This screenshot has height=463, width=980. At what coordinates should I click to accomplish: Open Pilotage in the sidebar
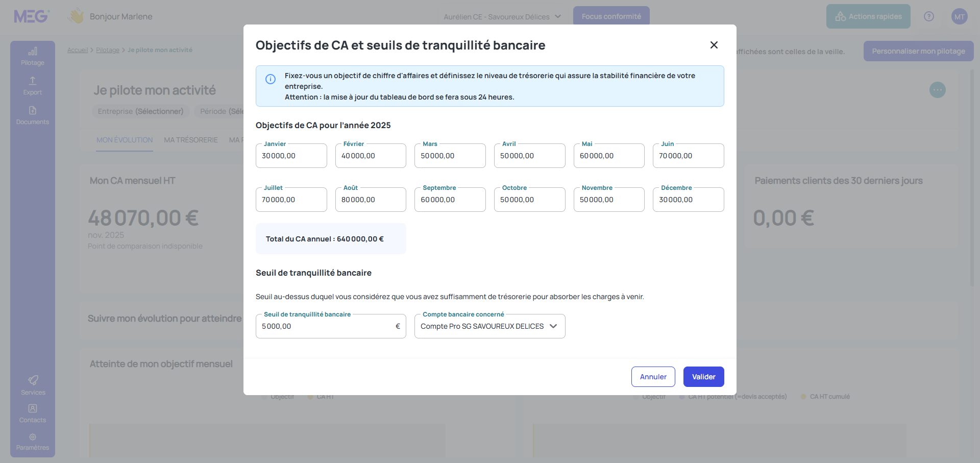[33, 56]
